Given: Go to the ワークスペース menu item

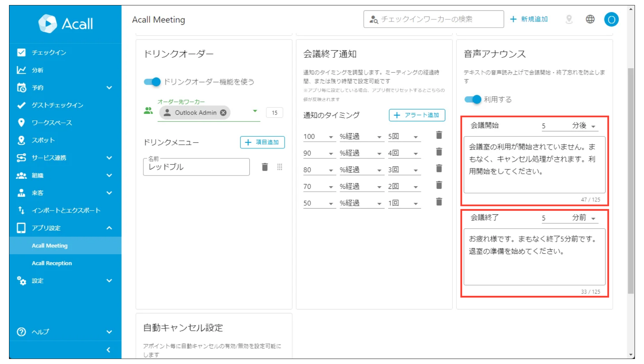Looking at the screenshot, I should (52, 123).
